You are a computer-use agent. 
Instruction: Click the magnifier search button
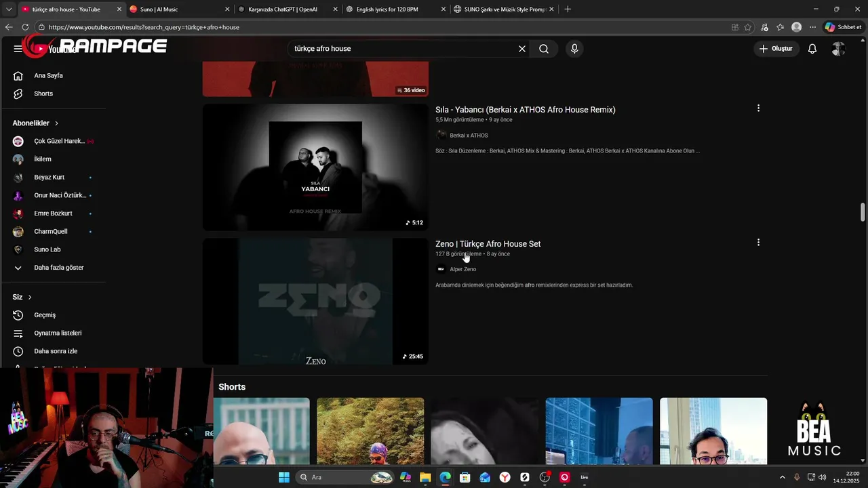coord(544,49)
